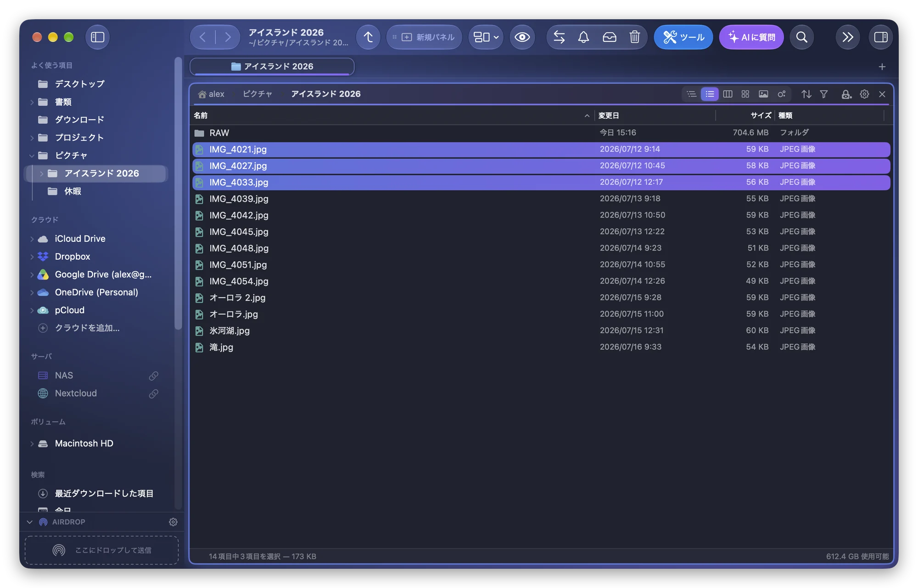Click the AIに質問 button
This screenshot has height=588, width=918.
click(x=751, y=37)
